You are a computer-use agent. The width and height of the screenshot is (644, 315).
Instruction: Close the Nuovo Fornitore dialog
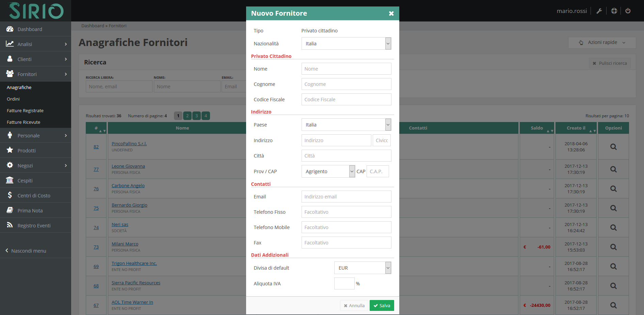tap(391, 13)
